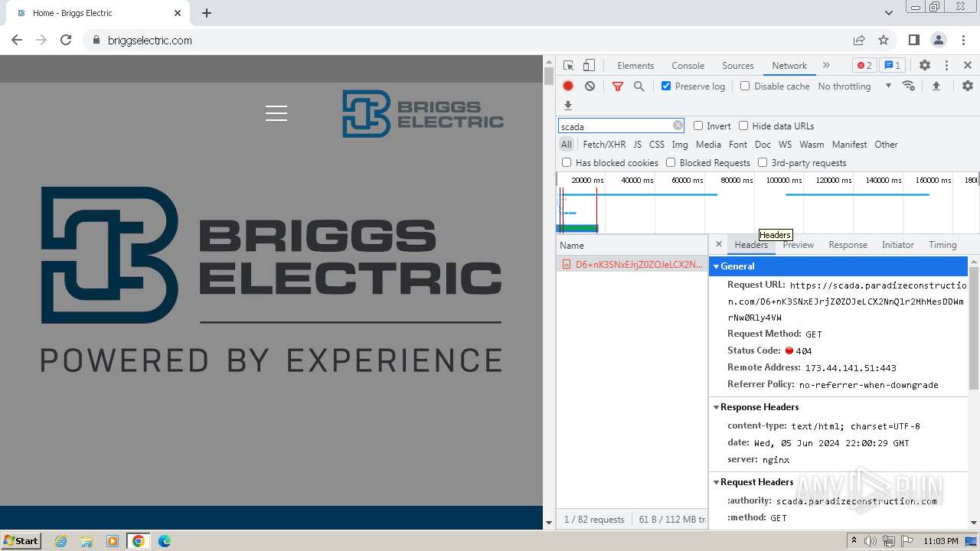Click the scada filter text field

click(615, 126)
